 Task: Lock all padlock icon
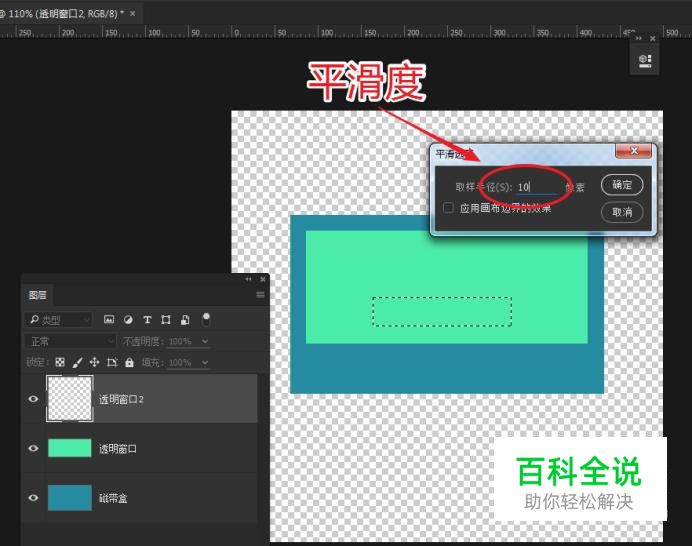pos(129,362)
